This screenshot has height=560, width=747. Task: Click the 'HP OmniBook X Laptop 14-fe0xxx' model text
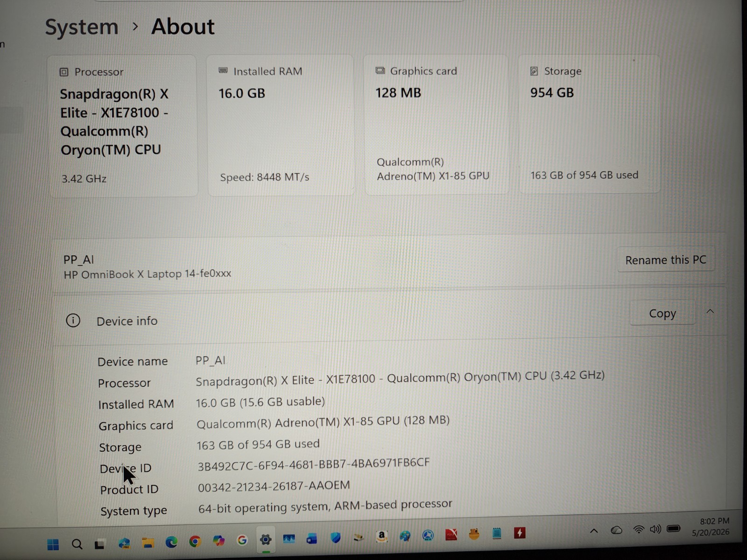[x=148, y=274]
